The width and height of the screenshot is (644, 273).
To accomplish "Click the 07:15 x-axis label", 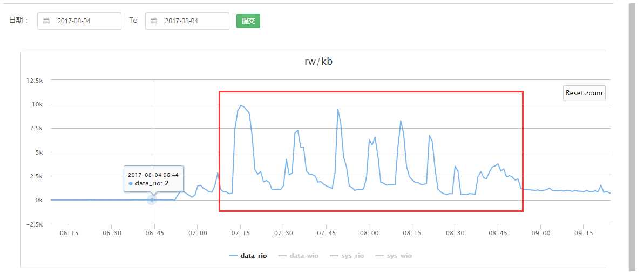I will click(x=241, y=233).
